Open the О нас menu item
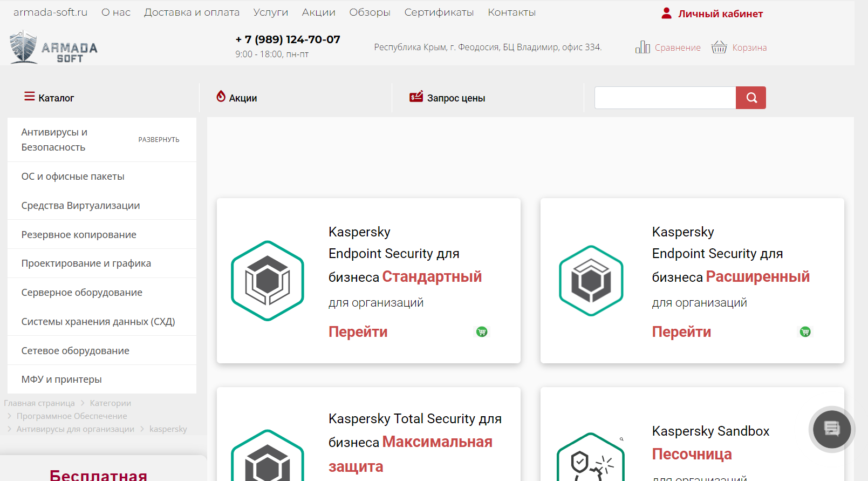Screen dimensions: 868x481 [116, 12]
